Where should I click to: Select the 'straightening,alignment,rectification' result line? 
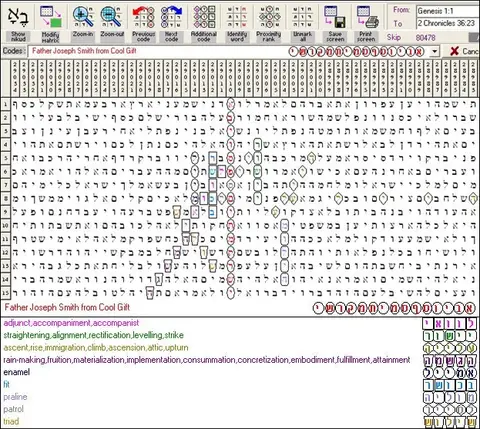click(x=93, y=335)
